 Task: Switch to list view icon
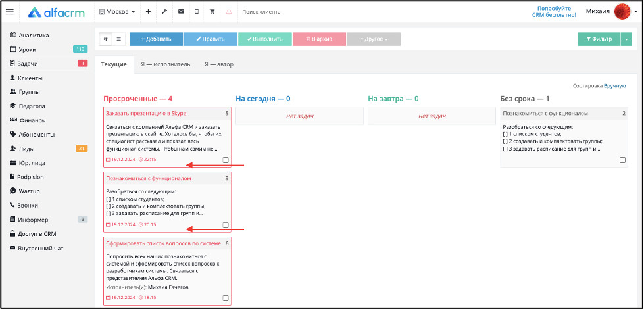[x=118, y=39]
